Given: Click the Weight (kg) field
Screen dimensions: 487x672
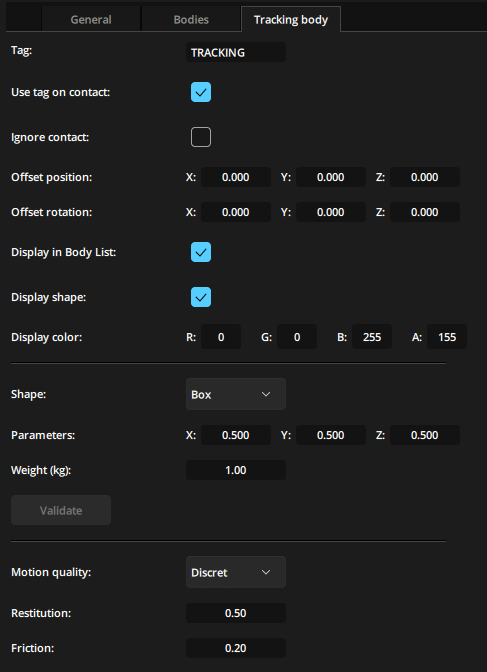Looking at the screenshot, I should click(x=236, y=470).
